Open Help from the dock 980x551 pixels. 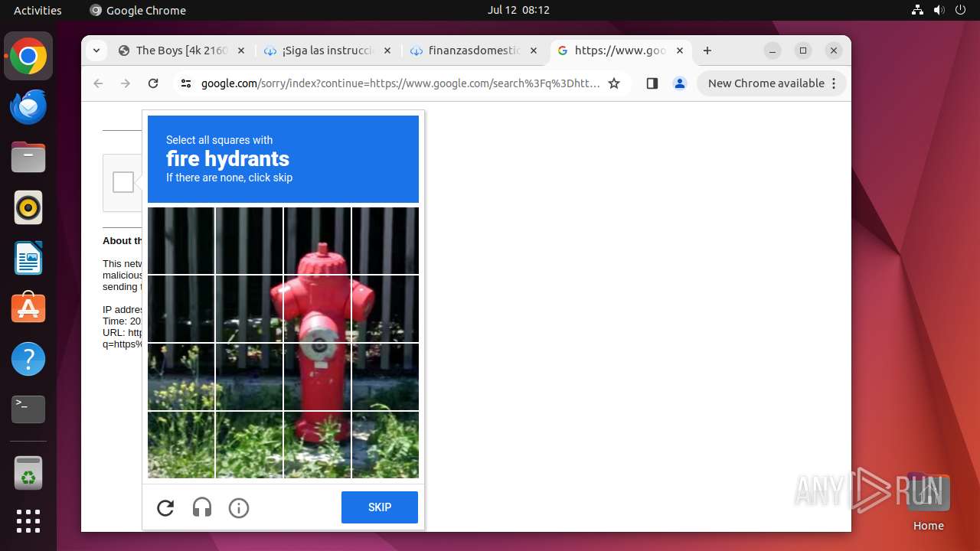(28, 360)
